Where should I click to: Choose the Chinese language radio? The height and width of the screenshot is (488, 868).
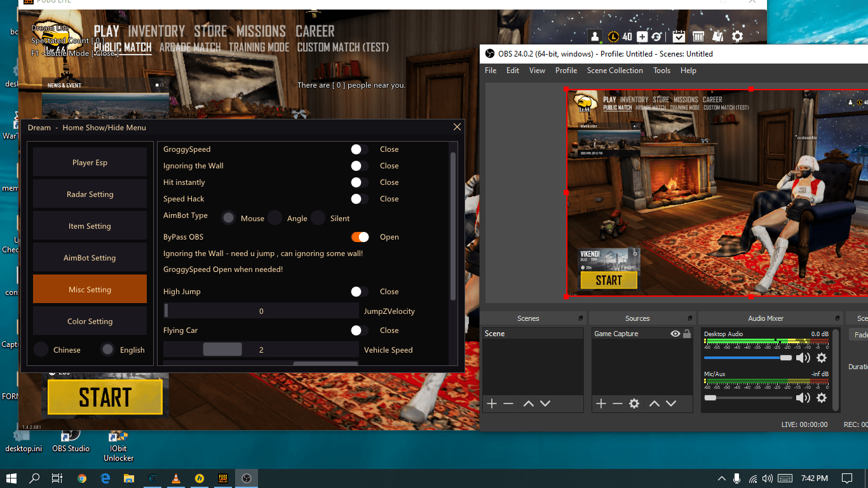pyautogui.click(x=41, y=349)
